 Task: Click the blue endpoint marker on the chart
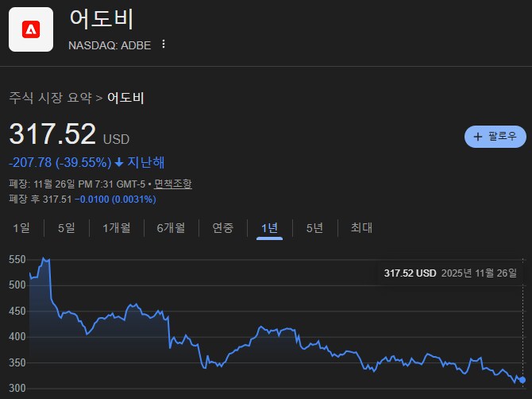[522, 380]
